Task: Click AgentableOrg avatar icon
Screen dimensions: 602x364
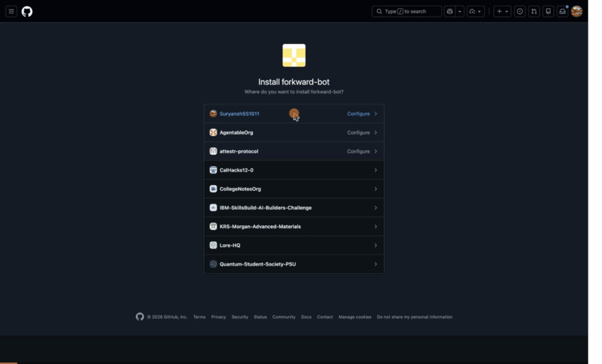Action: click(x=213, y=132)
